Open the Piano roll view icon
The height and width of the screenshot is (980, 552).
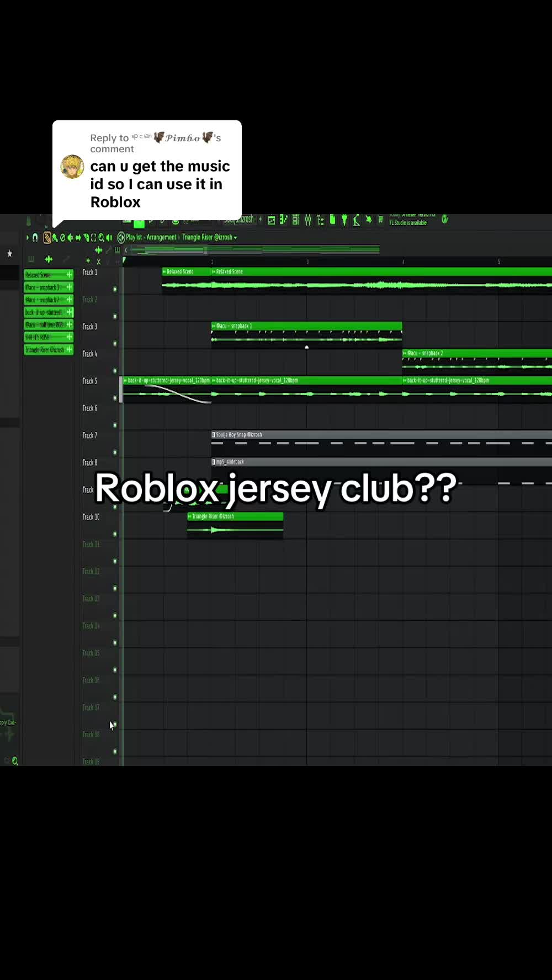coord(283,220)
